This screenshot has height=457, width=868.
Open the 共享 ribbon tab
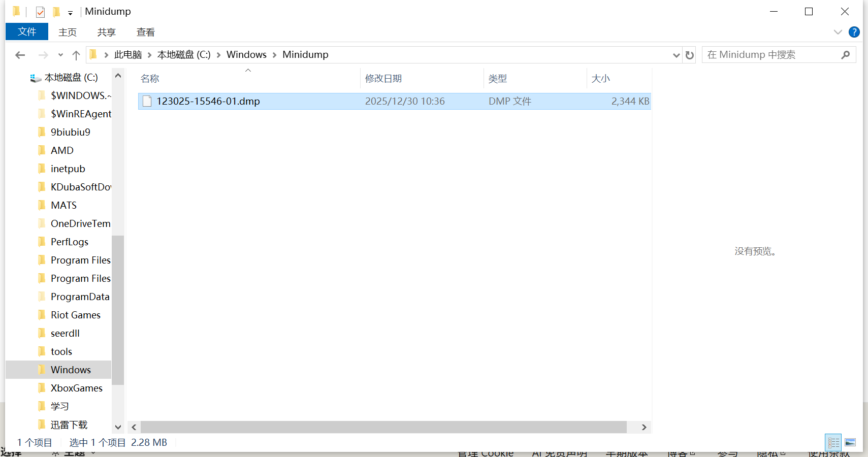coord(107,32)
